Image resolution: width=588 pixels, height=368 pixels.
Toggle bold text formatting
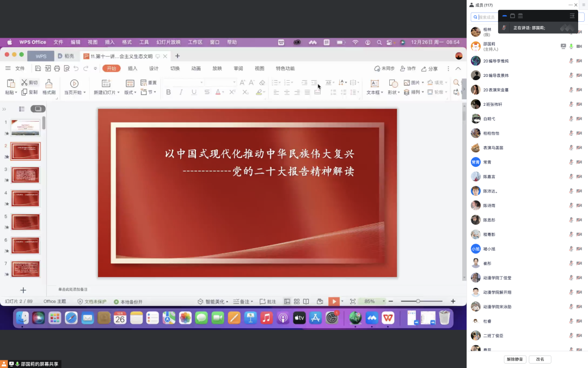click(168, 93)
